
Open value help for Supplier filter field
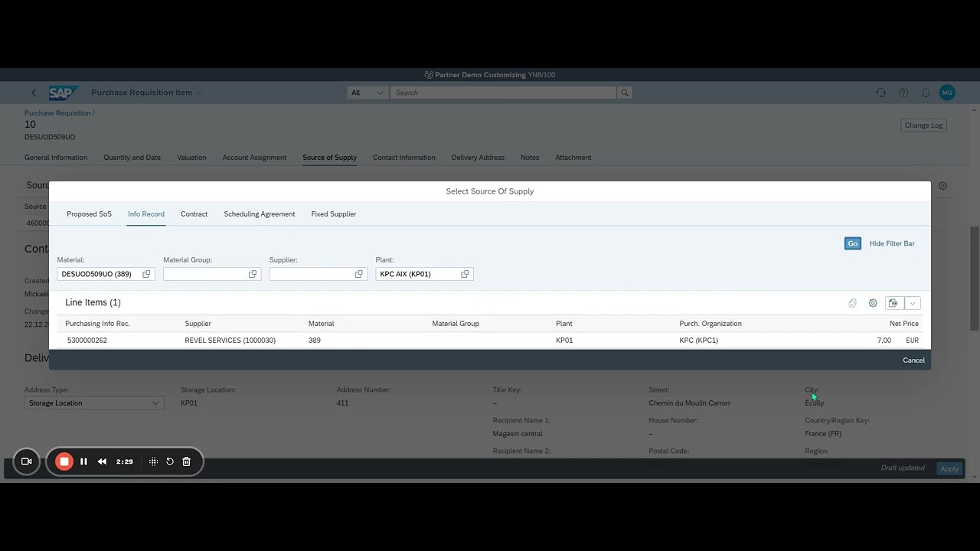[358, 274]
